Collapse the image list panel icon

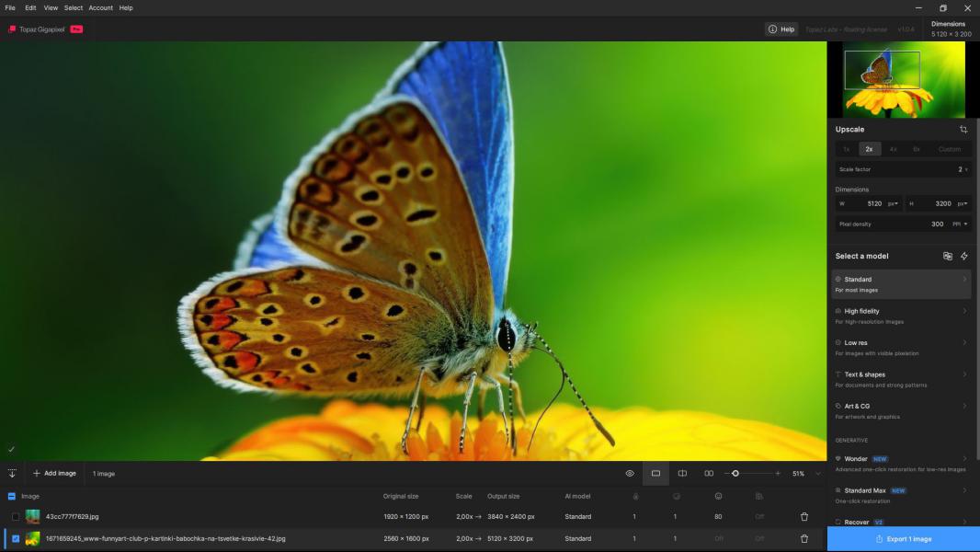tap(12, 474)
